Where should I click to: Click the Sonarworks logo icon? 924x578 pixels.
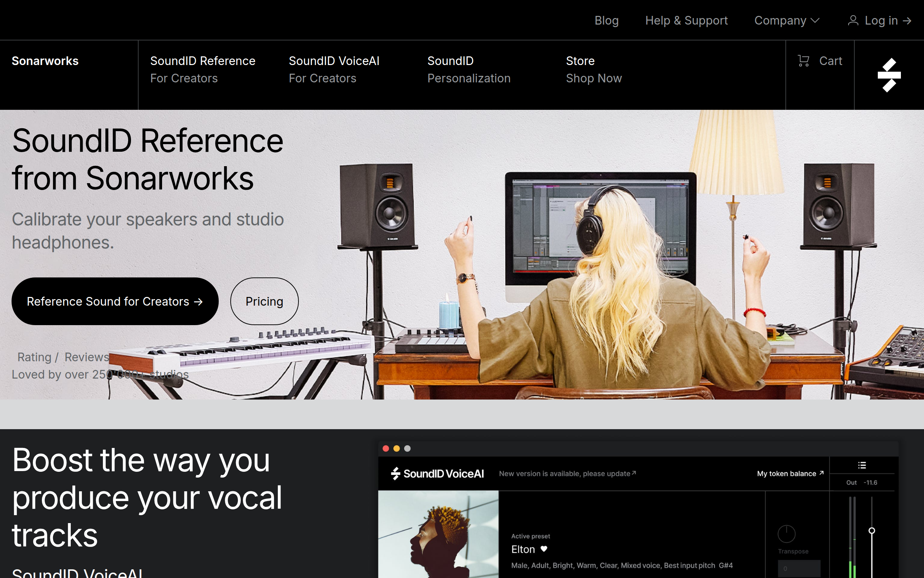889,75
